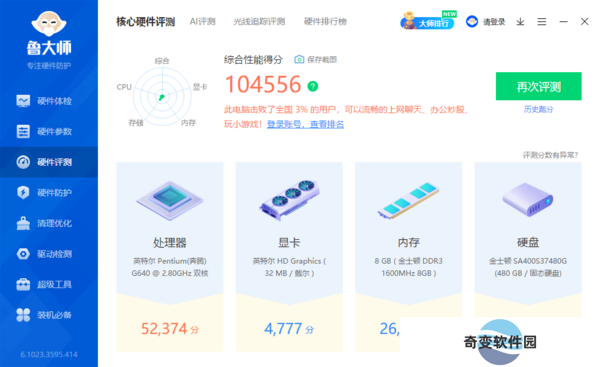This screenshot has width=600, height=367.
Task: Minimize the 鲁大师 window
Action: (x=563, y=22)
